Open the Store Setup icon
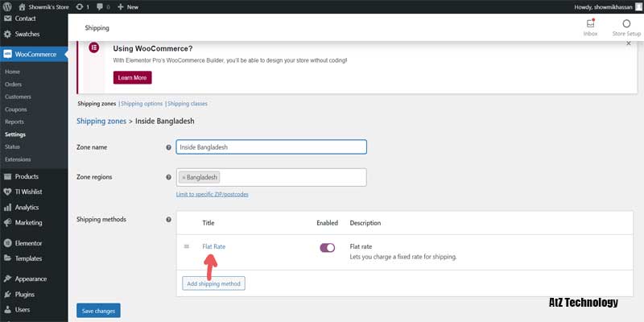Image resolution: width=644 pixels, height=322 pixels. pyautogui.click(x=626, y=24)
